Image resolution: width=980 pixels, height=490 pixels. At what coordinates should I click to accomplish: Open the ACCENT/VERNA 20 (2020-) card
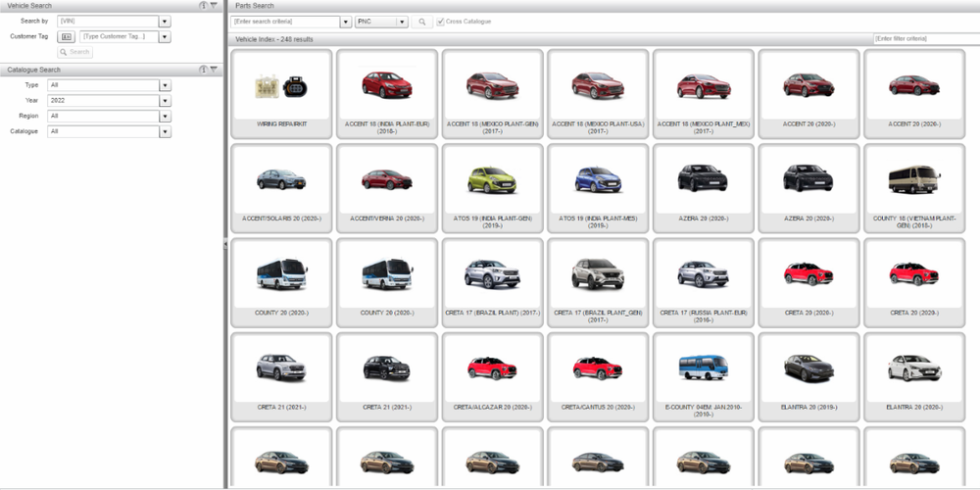tap(387, 188)
